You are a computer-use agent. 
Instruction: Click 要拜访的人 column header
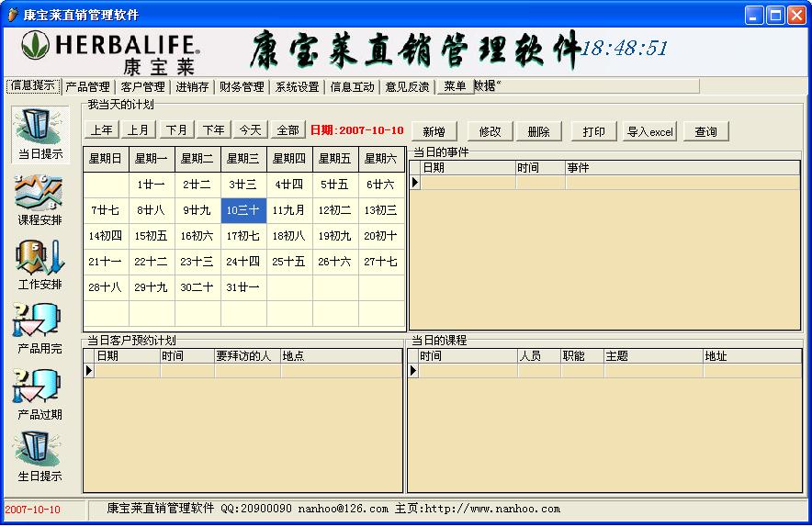point(247,356)
